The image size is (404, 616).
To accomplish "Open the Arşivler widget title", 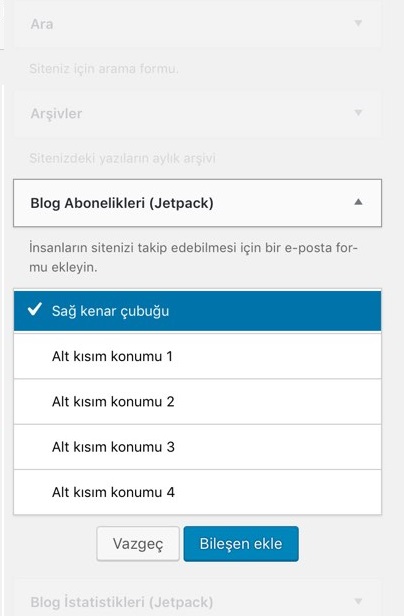I will click(x=56, y=114).
